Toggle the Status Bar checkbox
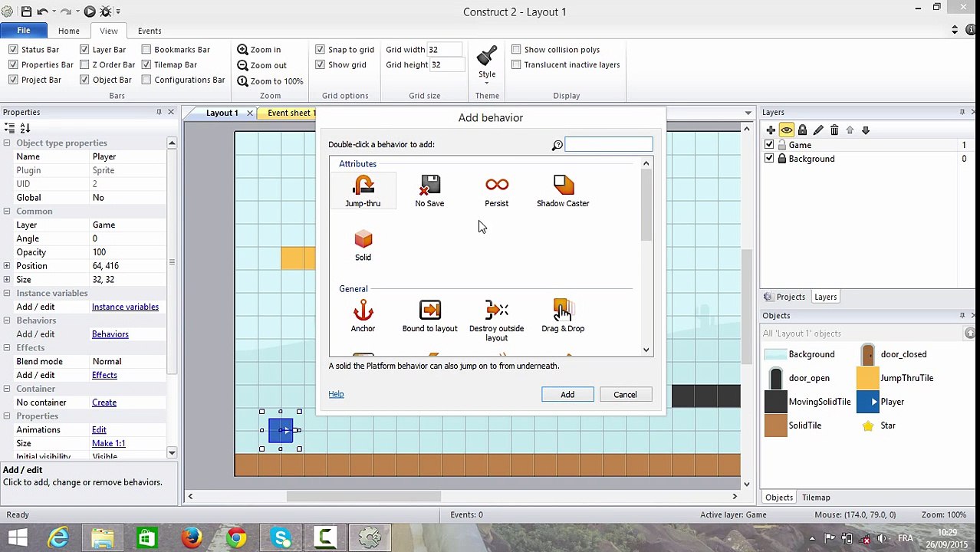980x552 pixels. pos(13,50)
